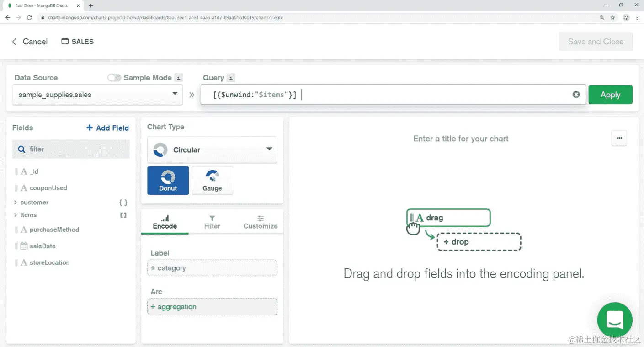Click the browser profile avatar icon
This screenshot has width=644, height=347.
click(x=626, y=17)
